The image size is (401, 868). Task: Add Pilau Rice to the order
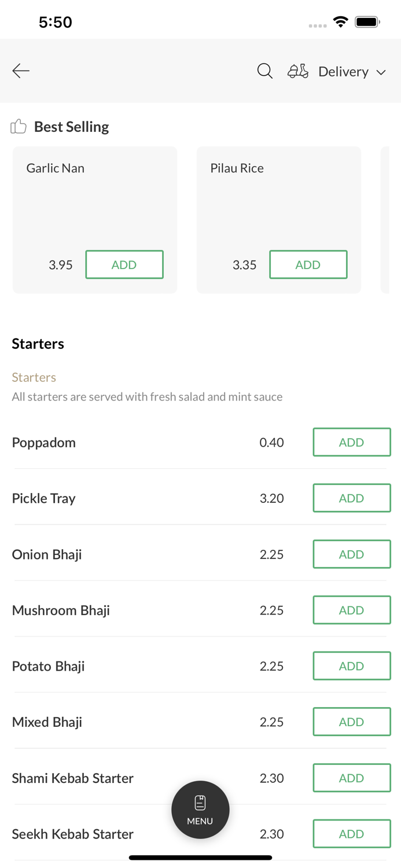pyautogui.click(x=308, y=264)
